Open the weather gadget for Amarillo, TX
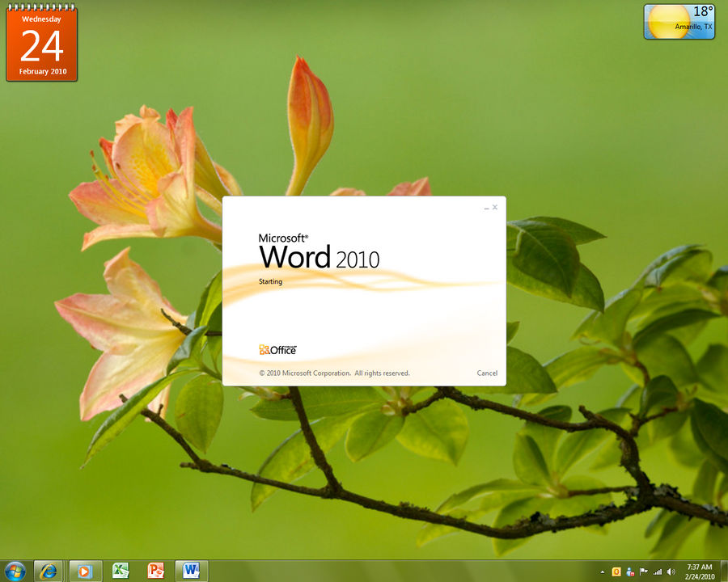The width and height of the screenshot is (728, 582). pos(679,21)
